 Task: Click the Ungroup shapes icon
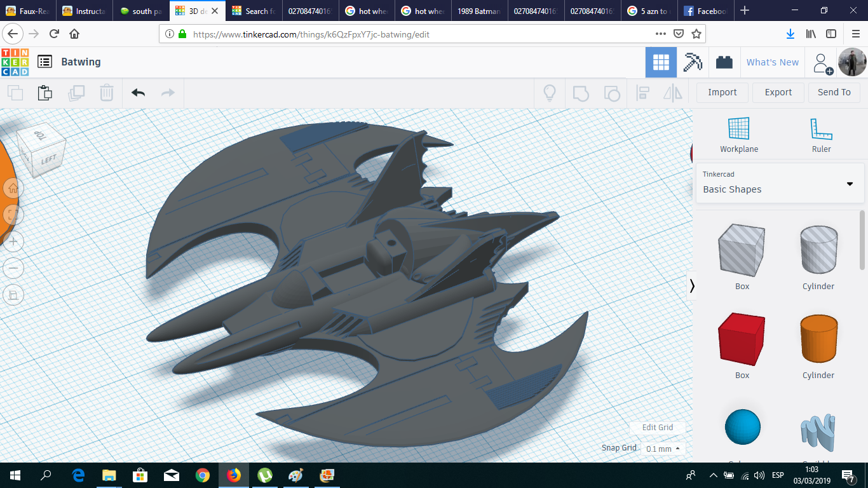click(611, 93)
